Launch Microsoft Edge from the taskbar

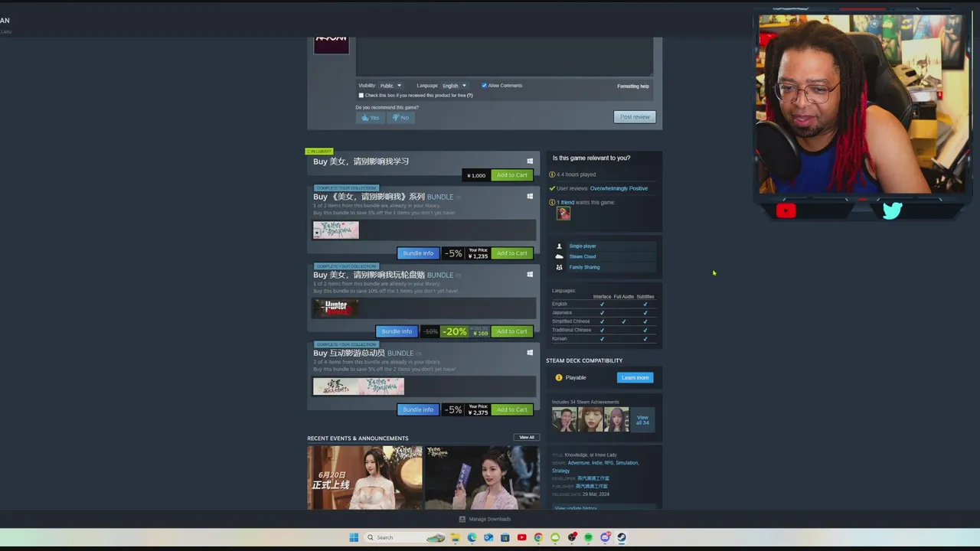click(472, 537)
